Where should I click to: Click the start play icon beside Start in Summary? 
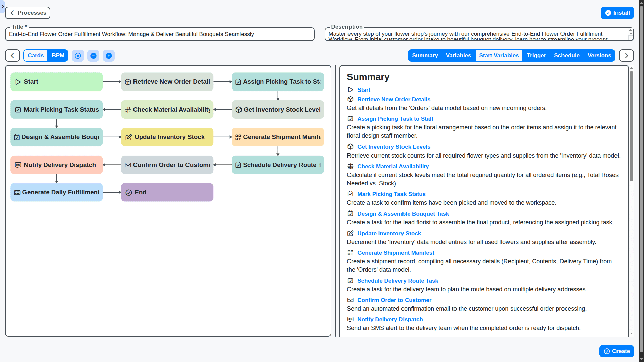(350, 89)
